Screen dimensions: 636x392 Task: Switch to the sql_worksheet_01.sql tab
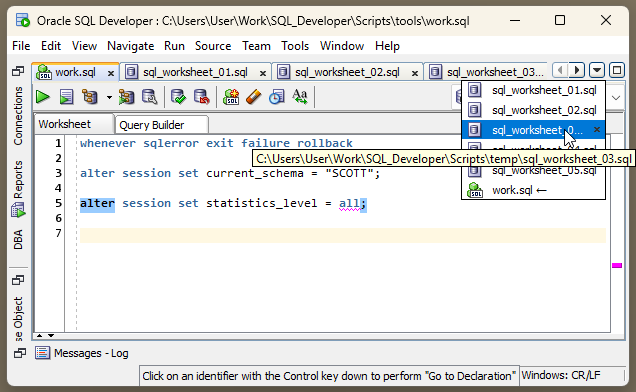[196, 72]
